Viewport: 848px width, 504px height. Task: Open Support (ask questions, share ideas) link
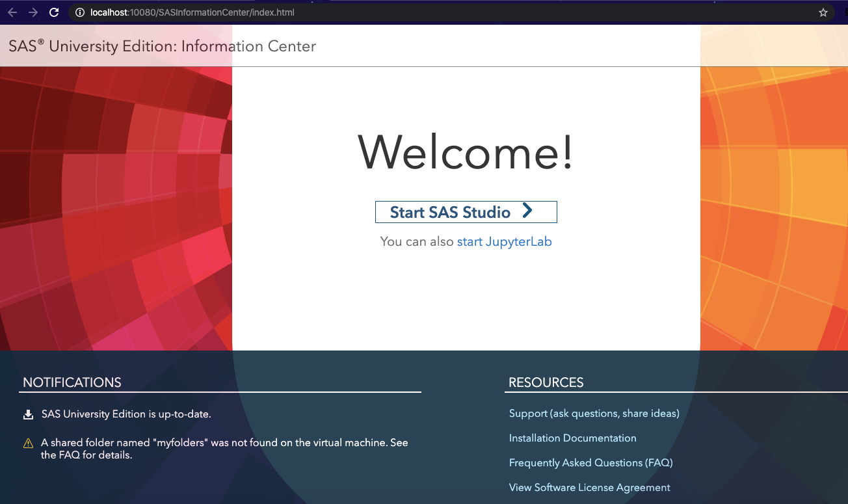[x=594, y=414]
